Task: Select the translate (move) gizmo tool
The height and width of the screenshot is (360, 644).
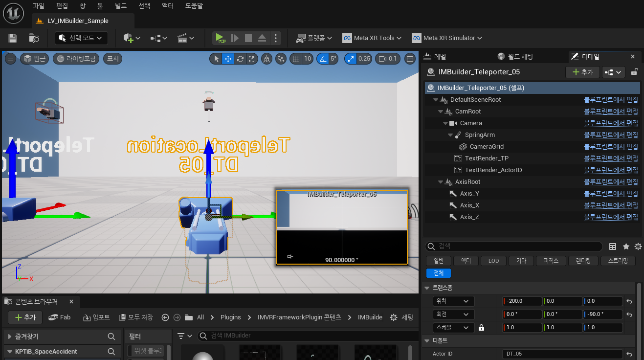Action: pos(228,59)
